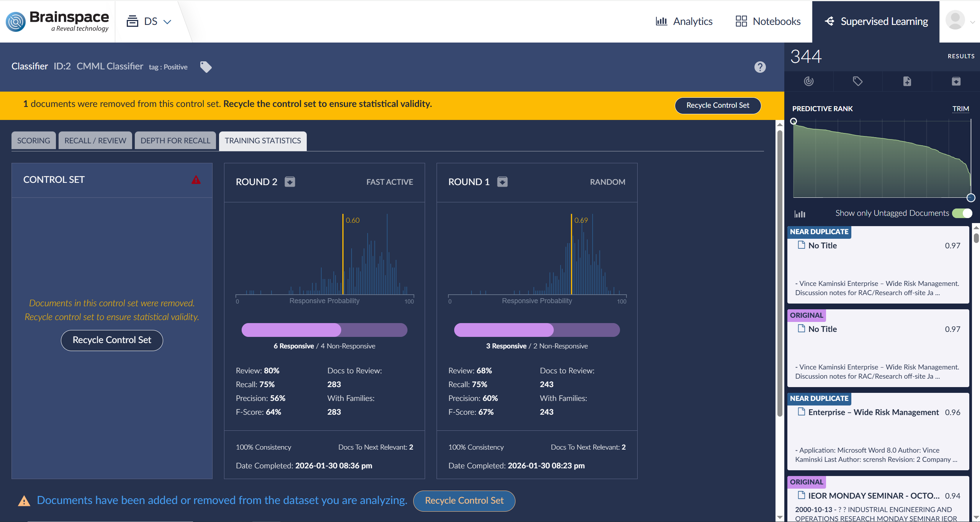Click the red warning triangle on Control Set
The image size is (980, 522).
point(196,180)
